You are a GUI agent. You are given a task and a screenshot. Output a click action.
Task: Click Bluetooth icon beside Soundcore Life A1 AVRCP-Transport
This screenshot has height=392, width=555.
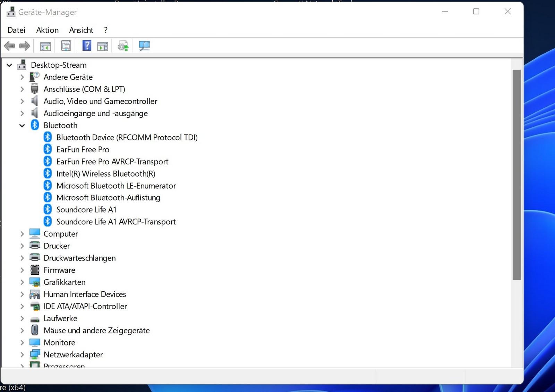coord(48,221)
